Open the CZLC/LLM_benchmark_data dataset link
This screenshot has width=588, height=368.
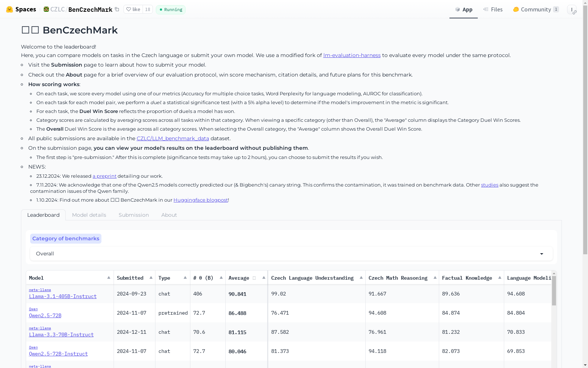click(x=173, y=138)
